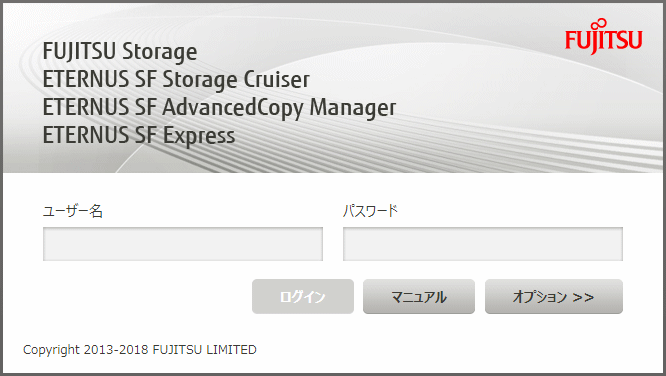Screen dimensions: 666x376
Task: Select the FUJITSU Storage heading
Action: pyautogui.click(x=120, y=52)
